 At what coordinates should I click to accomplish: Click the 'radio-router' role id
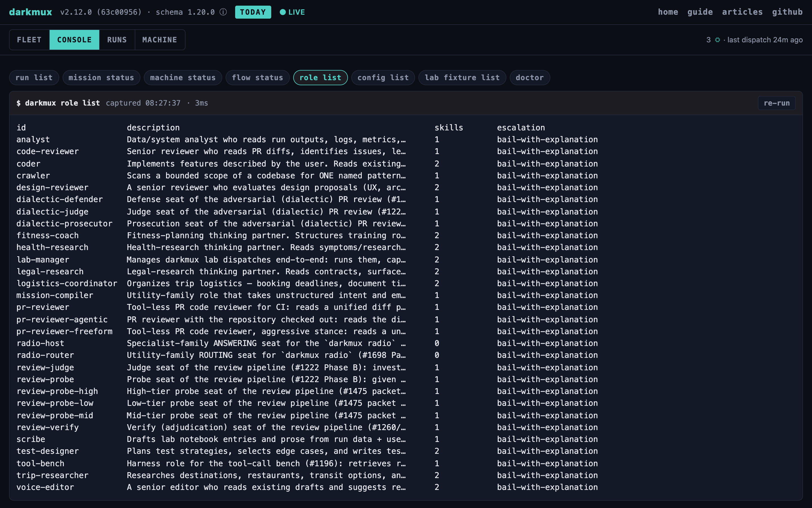coord(45,356)
